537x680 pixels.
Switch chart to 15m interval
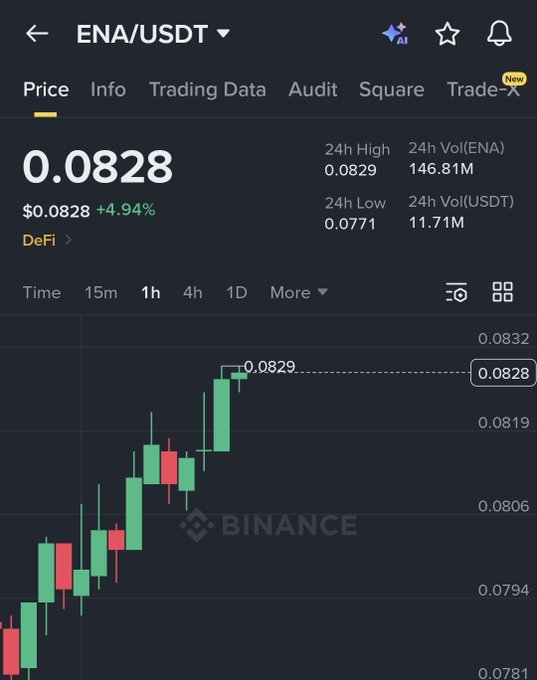point(101,293)
